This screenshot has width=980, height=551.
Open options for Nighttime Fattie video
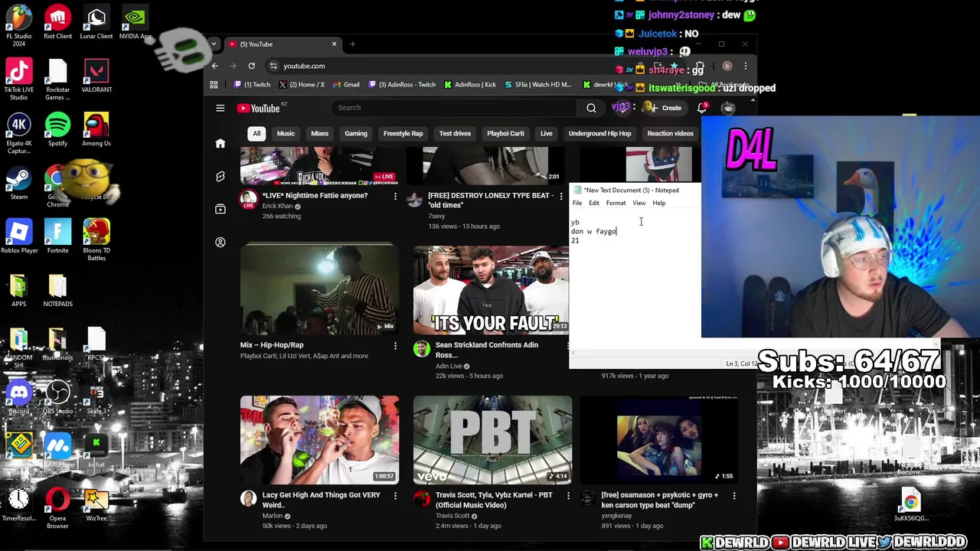coord(395,197)
